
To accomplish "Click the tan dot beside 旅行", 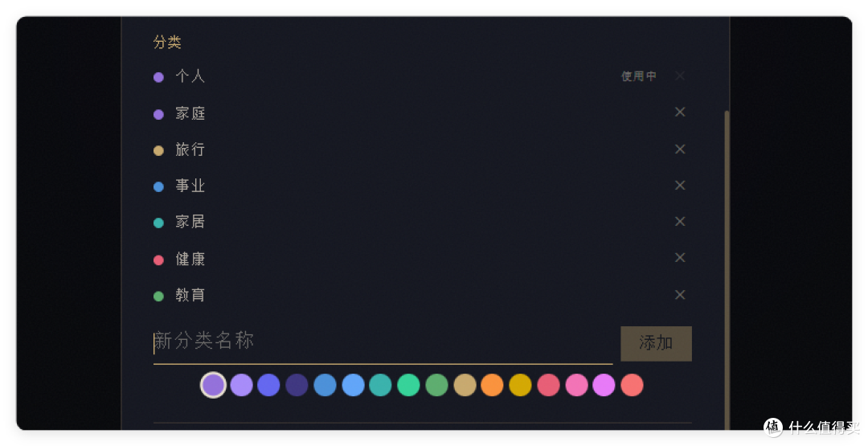I will (158, 150).
